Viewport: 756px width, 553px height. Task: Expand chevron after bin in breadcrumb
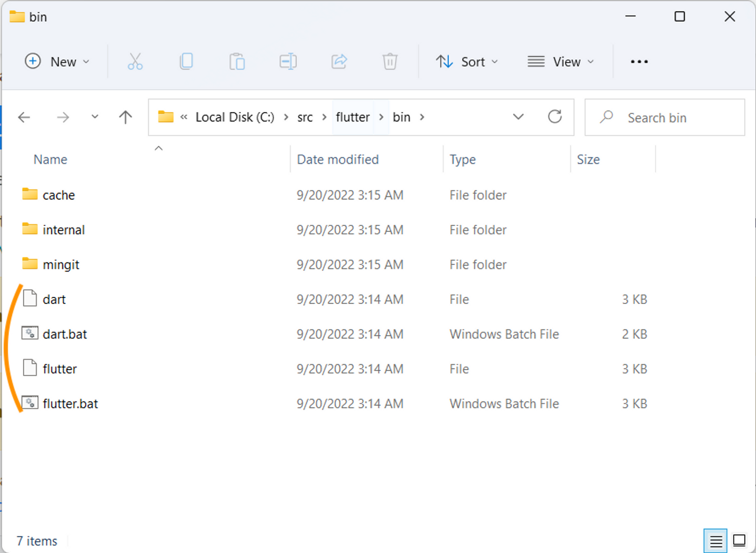pyautogui.click(x=422, y=117)
